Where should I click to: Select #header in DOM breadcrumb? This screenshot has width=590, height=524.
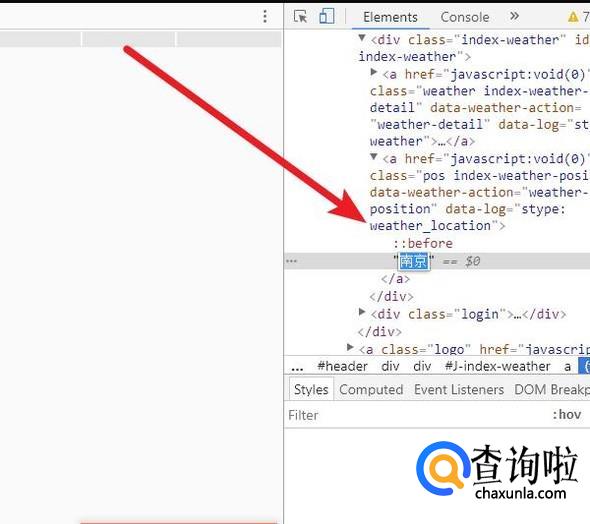[342, 366]
